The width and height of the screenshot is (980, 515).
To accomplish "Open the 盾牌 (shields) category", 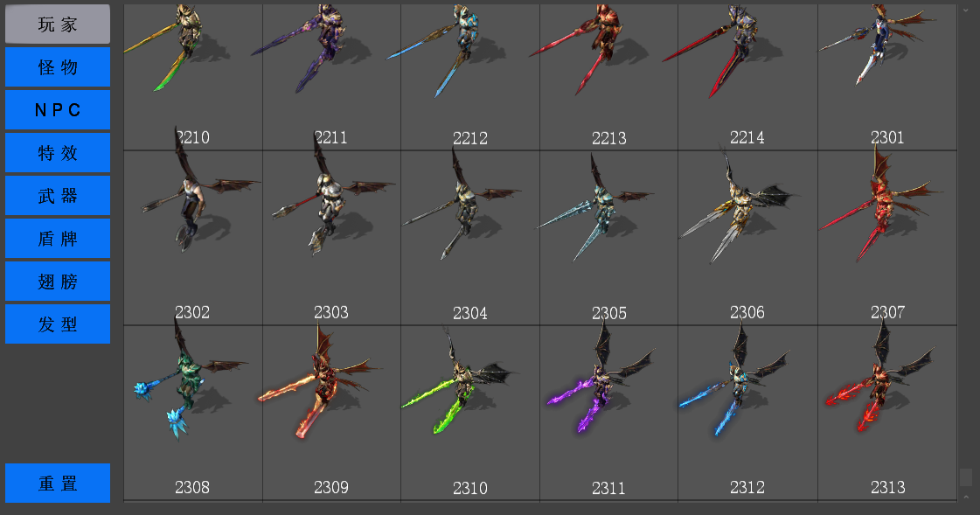I will (x=58, y=238).
